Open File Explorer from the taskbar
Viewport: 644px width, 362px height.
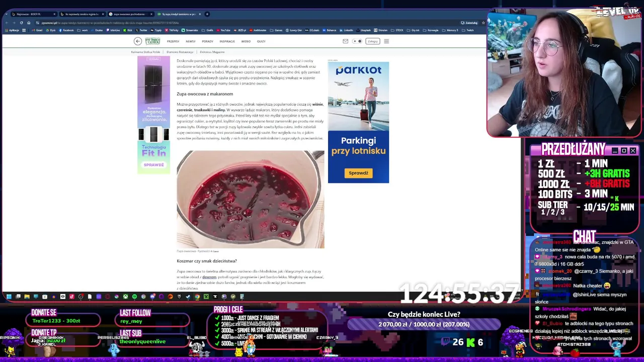tap(27, 297)
